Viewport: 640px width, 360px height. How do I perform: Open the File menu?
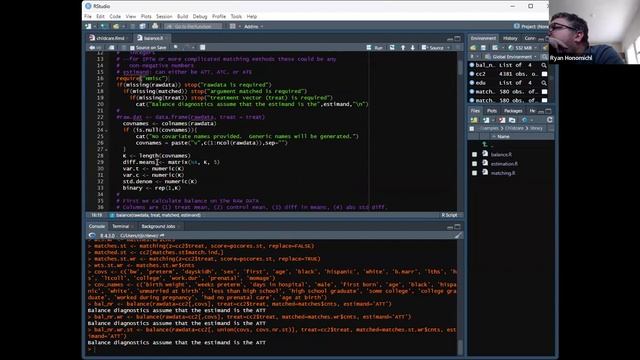tap(88, 16)
